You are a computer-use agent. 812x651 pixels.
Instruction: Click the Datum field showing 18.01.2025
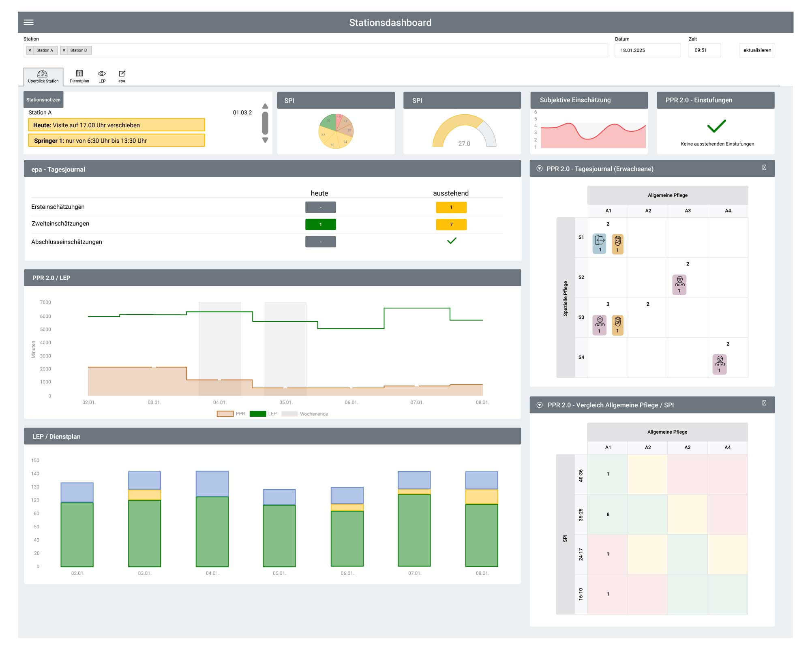point(647,50)
